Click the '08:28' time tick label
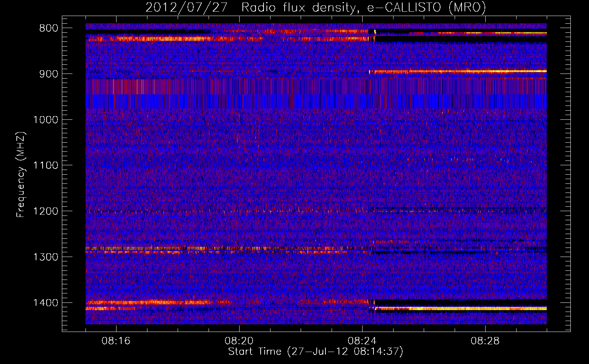This screenshot has width=589, height=364. (x=485, y=341)
